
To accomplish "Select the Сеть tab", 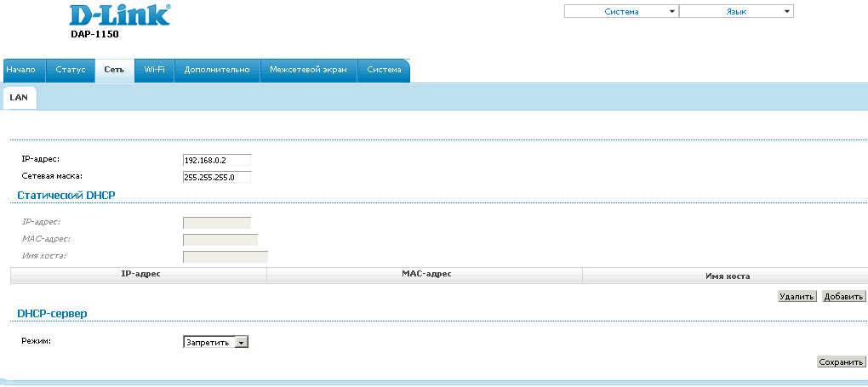I will 114,70.
